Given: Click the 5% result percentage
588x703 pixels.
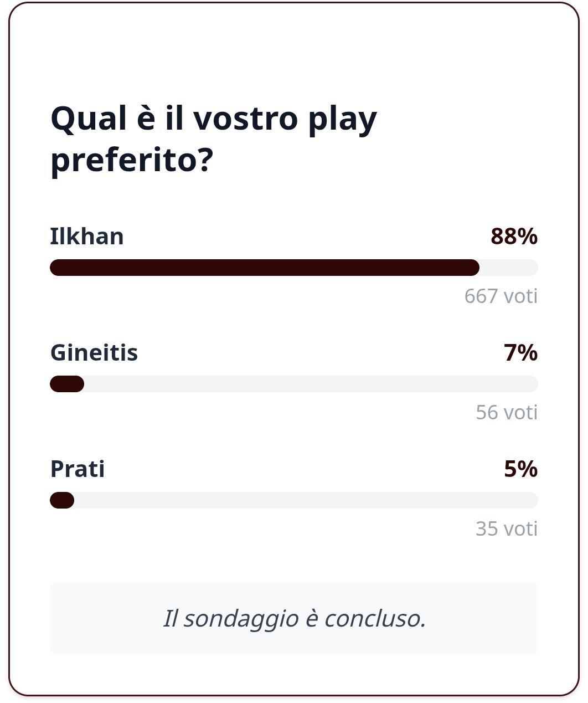Looking at the screenshot, I should (520, 469).
